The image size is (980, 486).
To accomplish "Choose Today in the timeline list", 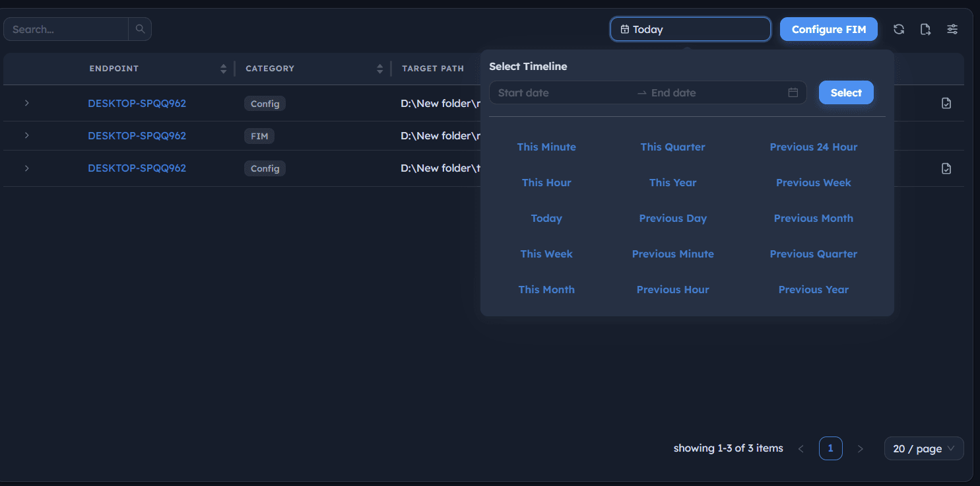I will [546, 218].
